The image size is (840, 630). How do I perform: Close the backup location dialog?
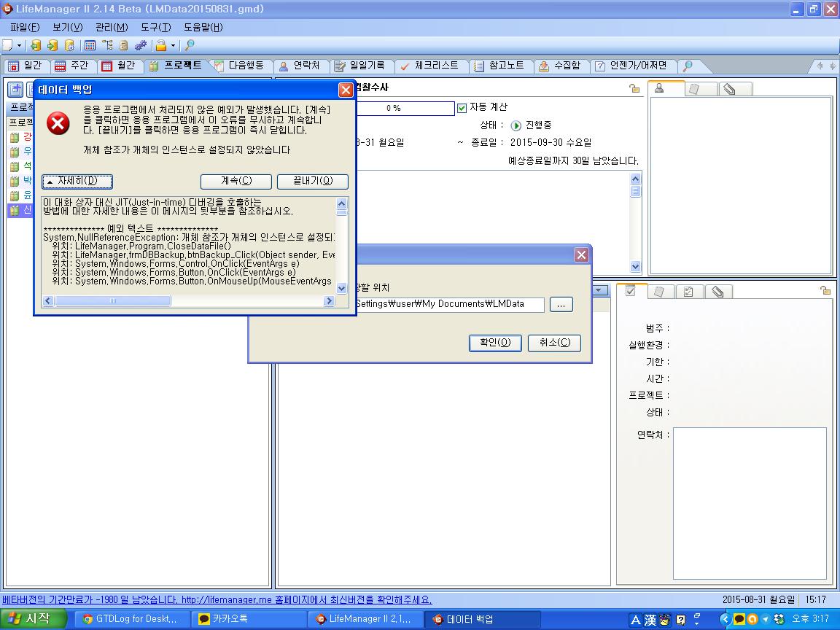coord(581,255)
